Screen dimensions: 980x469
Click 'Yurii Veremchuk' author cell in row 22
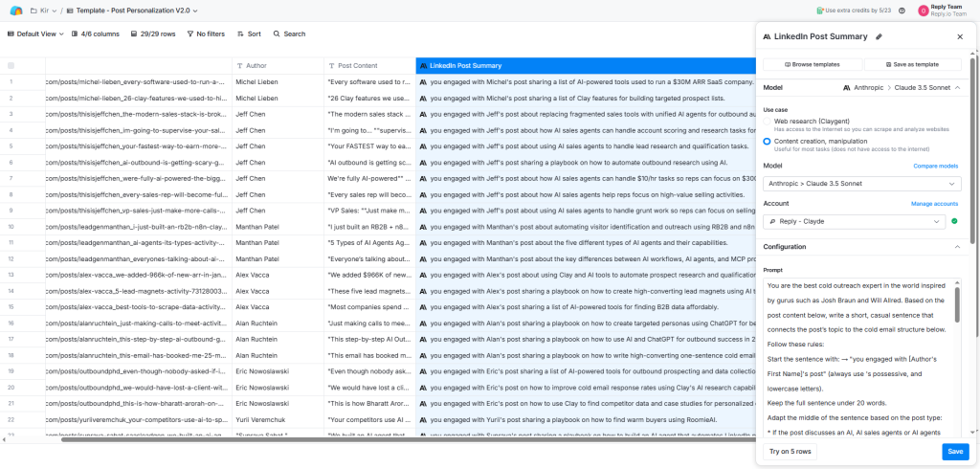click(x=278, y=419)
